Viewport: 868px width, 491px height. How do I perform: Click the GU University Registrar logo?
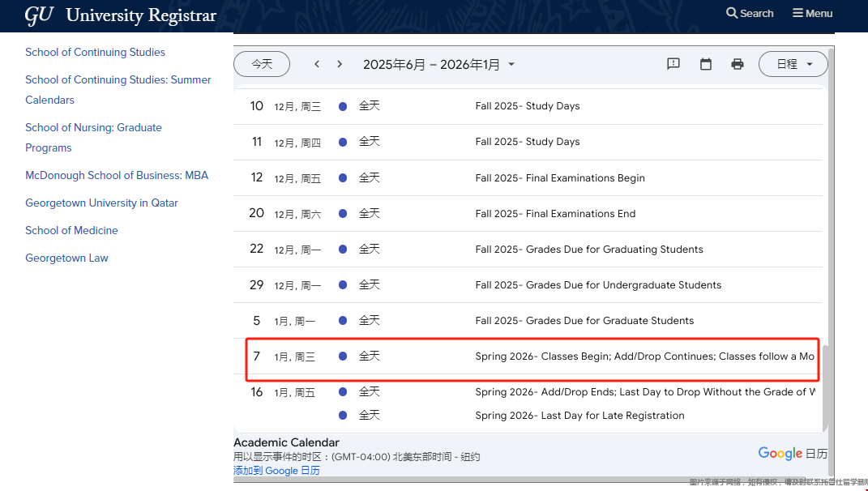pyautogui.click(x=121, y=15)
